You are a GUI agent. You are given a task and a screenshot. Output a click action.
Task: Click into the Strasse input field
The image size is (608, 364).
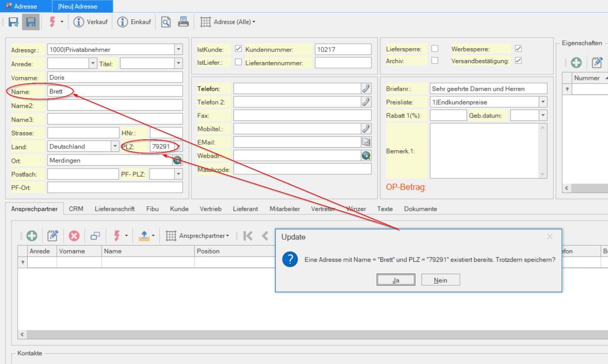[x=83, y=133]
